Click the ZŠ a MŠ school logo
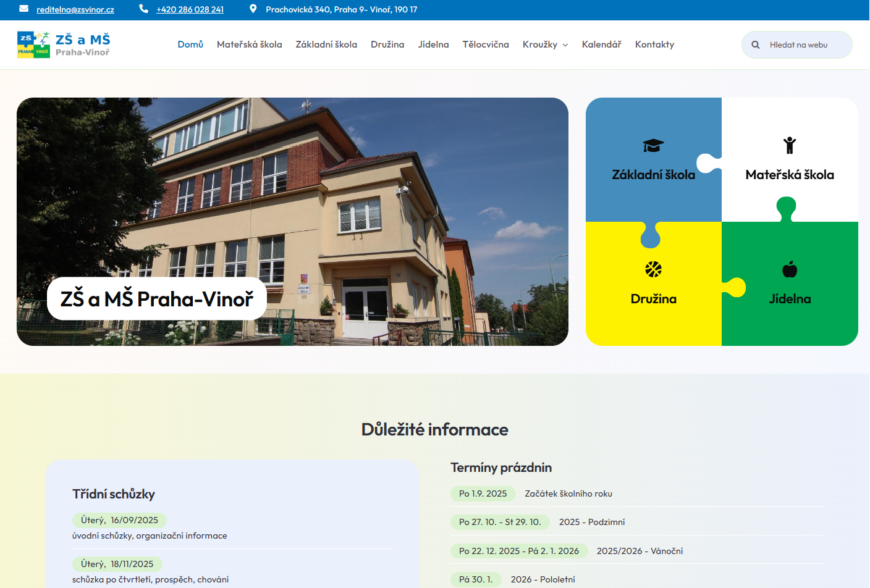The image size is (870, 588). click(64, 44)
